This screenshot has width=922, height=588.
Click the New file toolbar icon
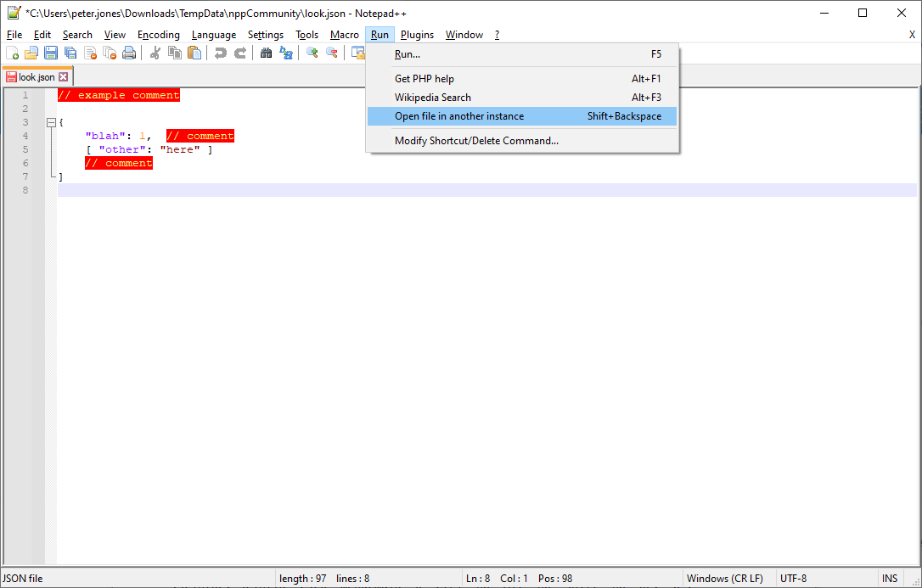pos(13,53)
